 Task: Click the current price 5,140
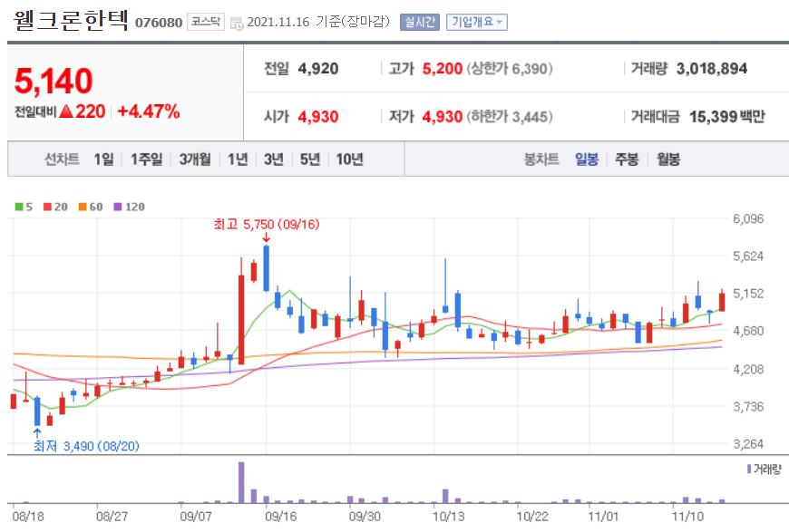[x=54, y=81]
